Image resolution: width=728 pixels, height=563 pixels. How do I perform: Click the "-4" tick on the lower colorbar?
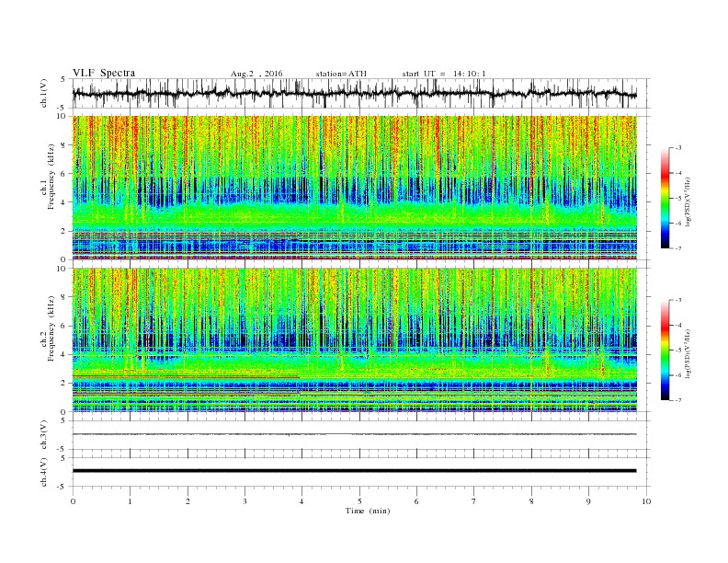click(678, 325)
